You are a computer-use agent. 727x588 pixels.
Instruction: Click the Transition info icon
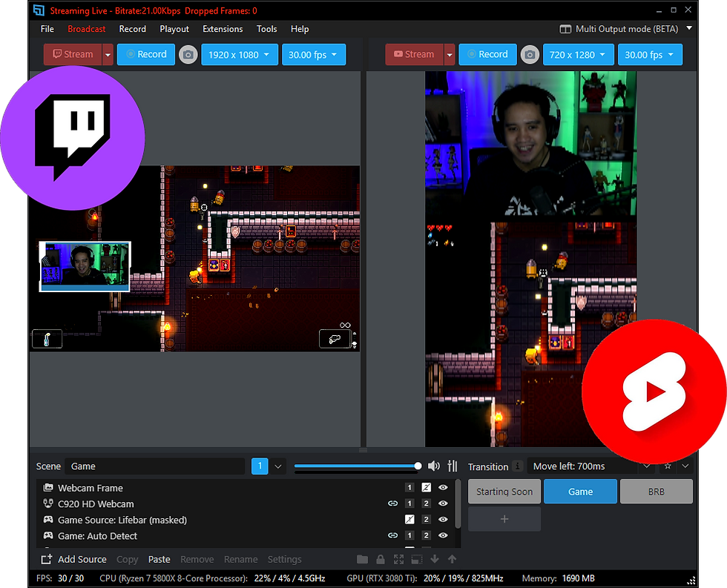tap(518, 466)
